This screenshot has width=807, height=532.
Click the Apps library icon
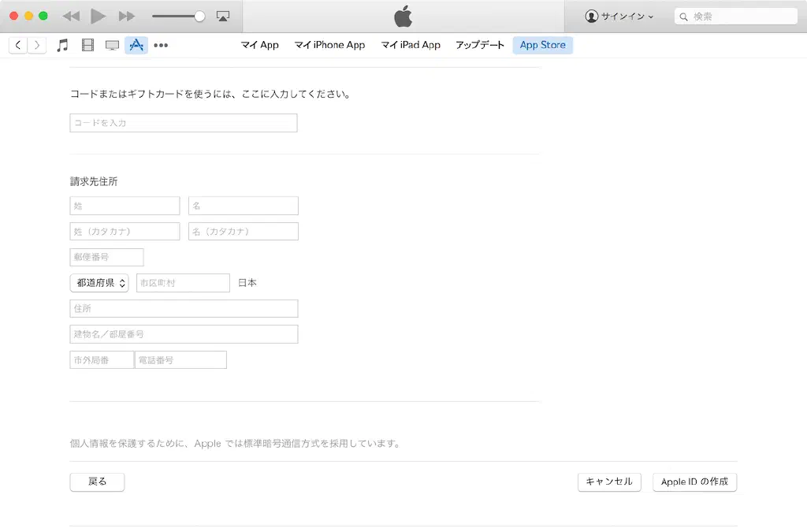136,46
